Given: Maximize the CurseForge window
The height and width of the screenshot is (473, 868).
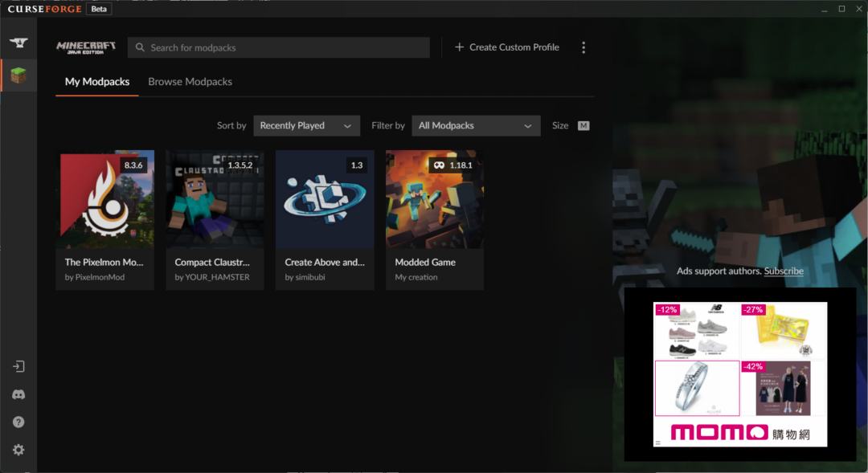Looking at the screenshot, I should (x=842, y=9).
